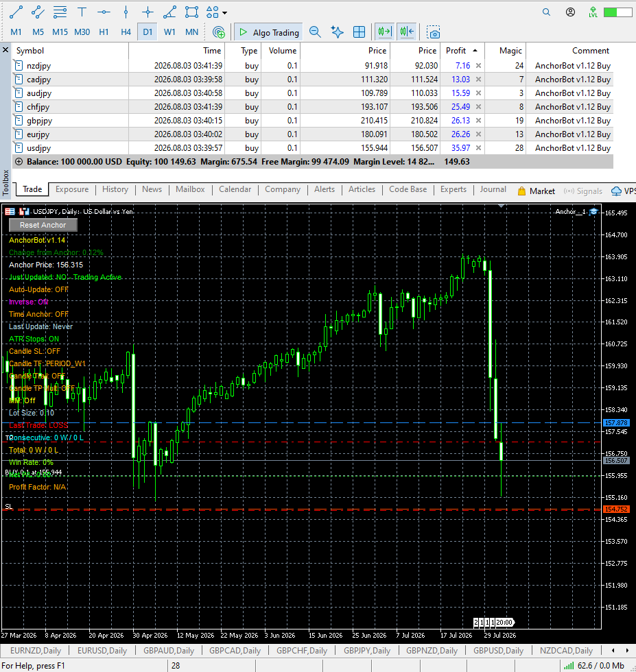
Task: Select the equidistant channel tool
Action: (x=60, y=12)
